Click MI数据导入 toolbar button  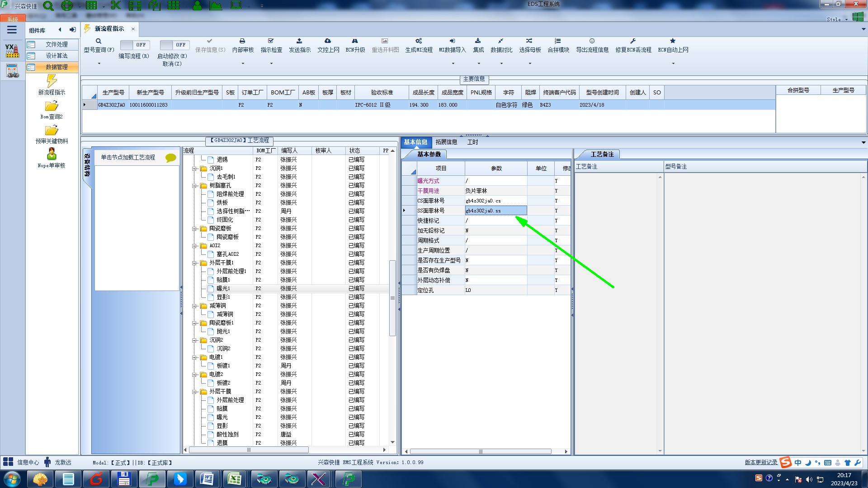click(x=453, y=45)
